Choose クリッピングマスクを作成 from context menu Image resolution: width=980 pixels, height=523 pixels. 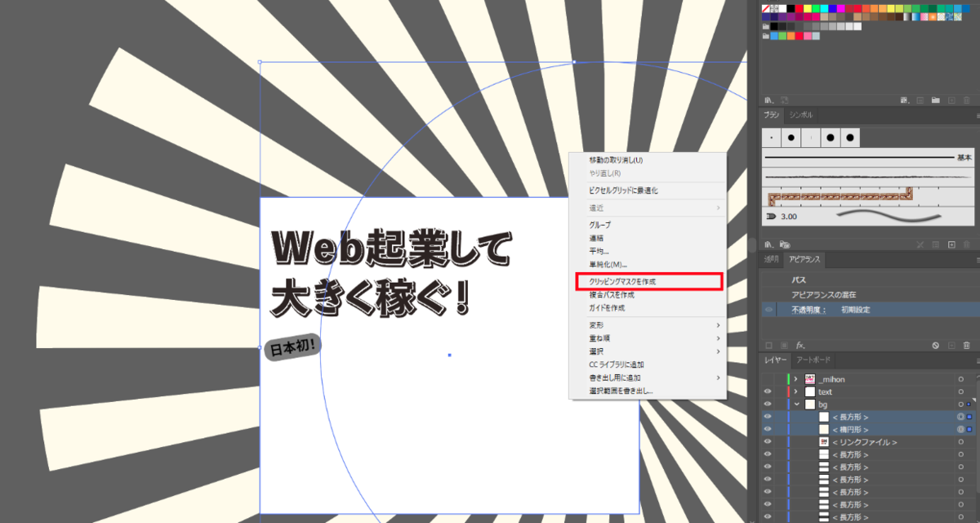click(x=647, y=281)
